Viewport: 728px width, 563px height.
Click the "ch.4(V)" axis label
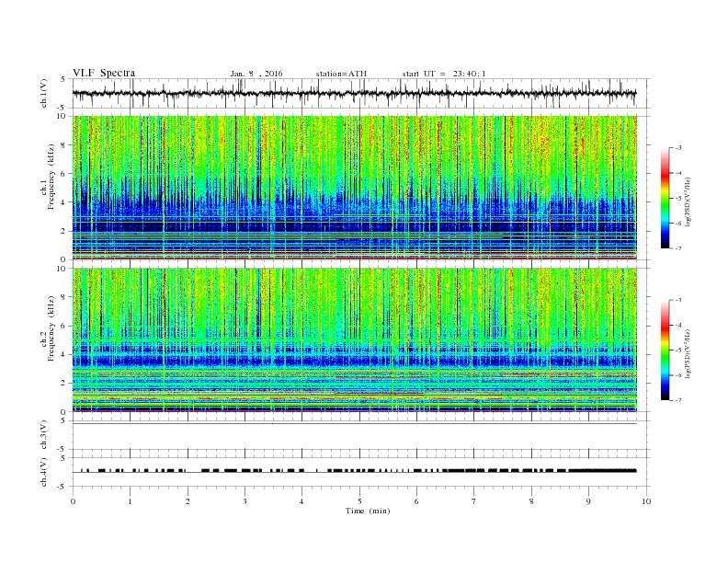tap(44, 472)
